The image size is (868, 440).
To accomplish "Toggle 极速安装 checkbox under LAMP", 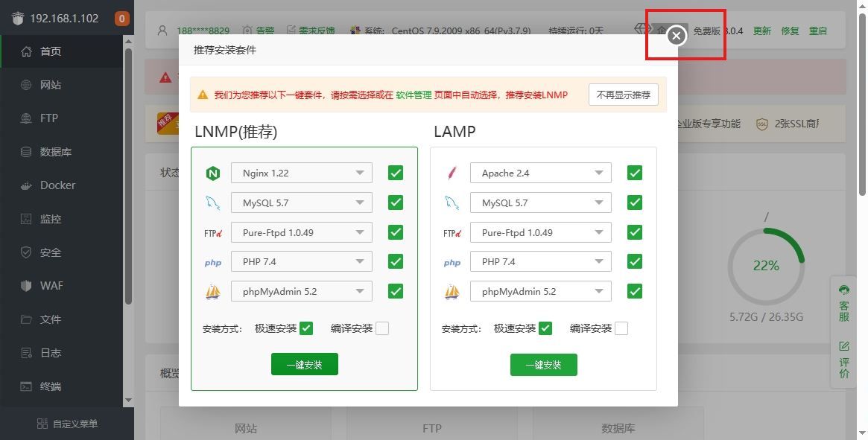I will 545,328.
